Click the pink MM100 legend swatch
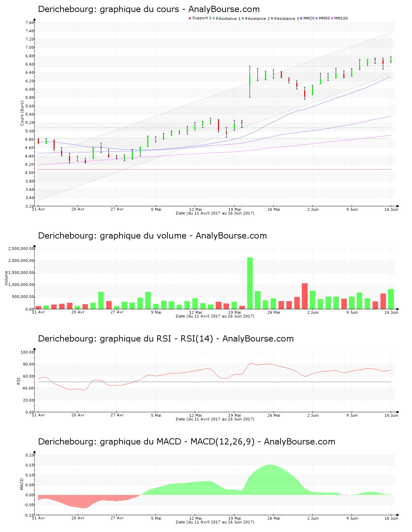Viewport: 412px width, 532px height. tap(332, 18)
